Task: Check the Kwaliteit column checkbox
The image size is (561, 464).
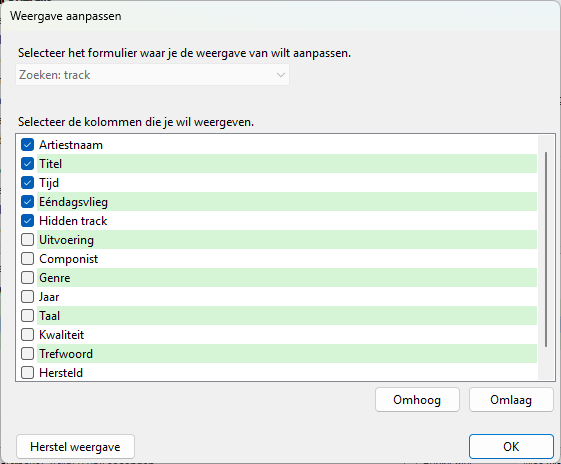Action: coord(28,334)
